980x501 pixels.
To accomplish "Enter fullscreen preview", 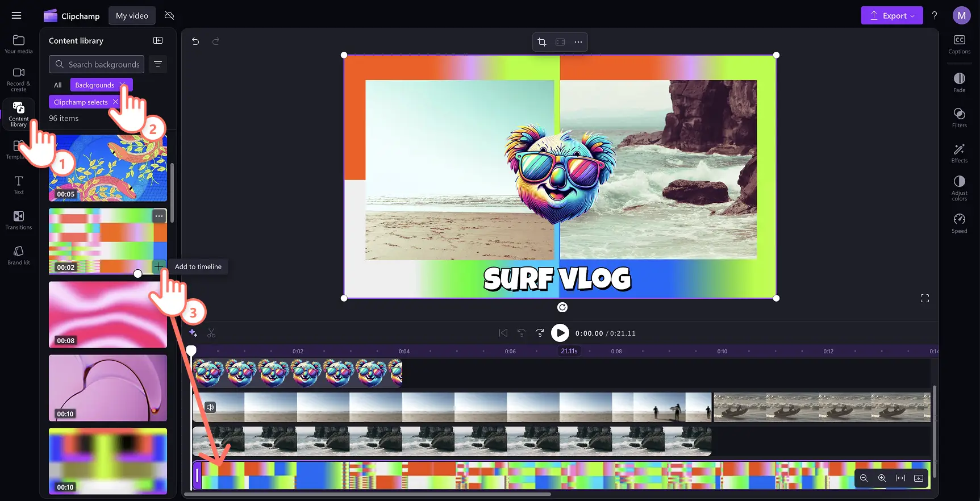I will (x=925, y=298).
